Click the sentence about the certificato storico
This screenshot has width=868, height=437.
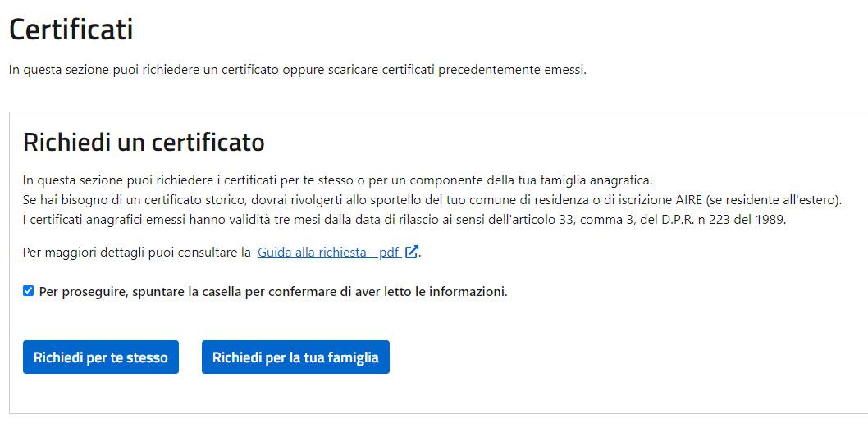432,200
